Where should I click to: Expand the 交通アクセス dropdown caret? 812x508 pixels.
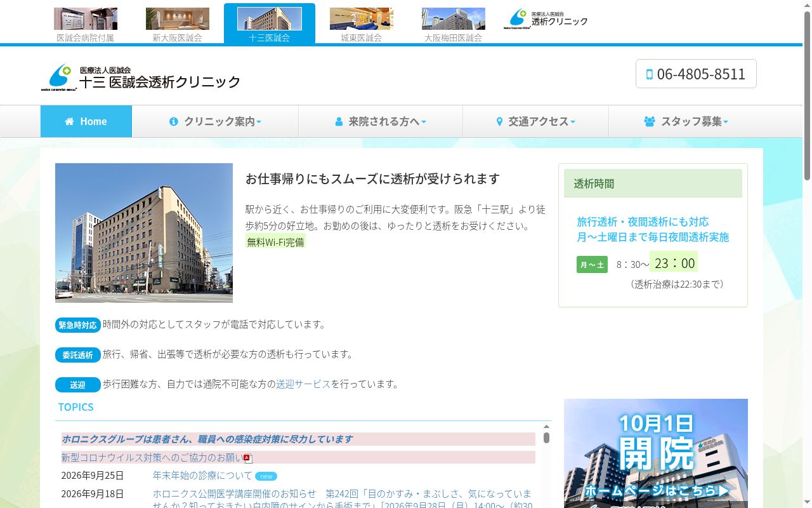(573, 122)
